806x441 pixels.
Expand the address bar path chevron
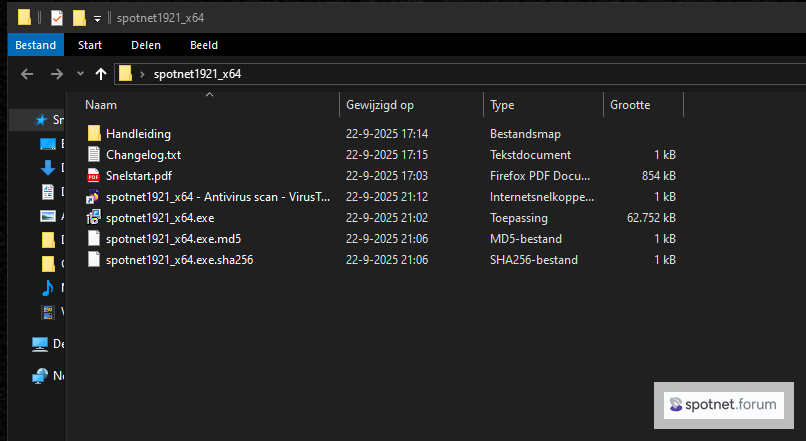coord(142,75)
